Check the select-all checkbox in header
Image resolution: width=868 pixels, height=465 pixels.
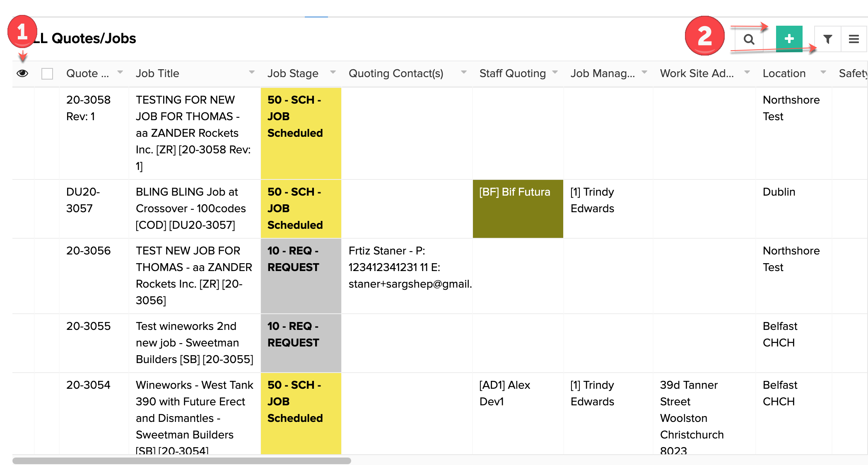(47, 74)
